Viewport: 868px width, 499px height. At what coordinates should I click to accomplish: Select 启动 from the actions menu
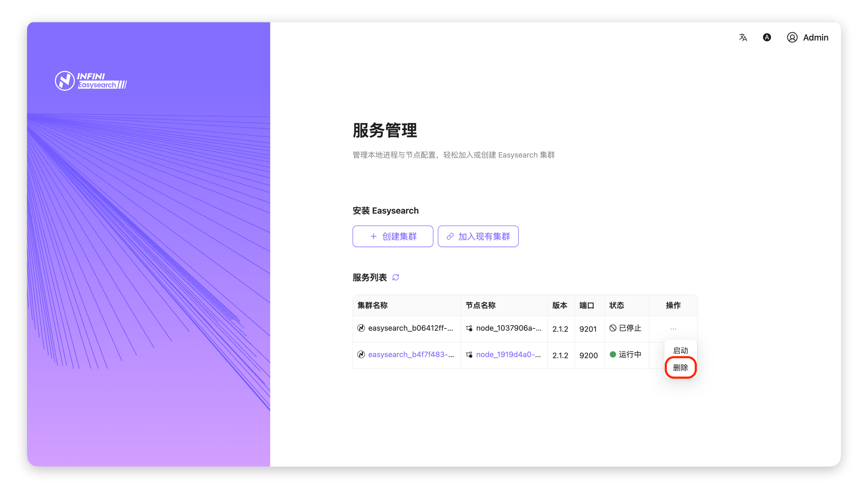[680, 351]
